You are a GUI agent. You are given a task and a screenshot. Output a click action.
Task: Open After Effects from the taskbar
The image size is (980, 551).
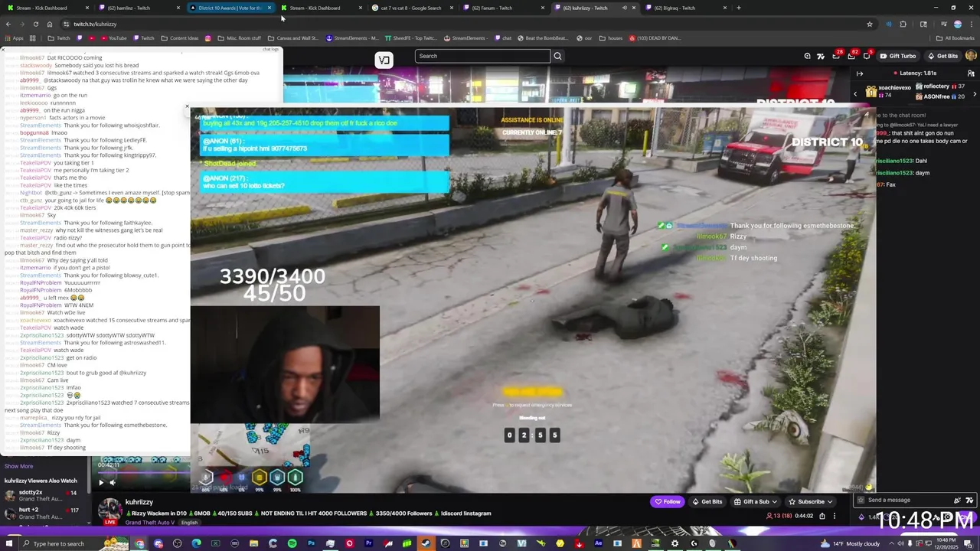click(598, 543)
